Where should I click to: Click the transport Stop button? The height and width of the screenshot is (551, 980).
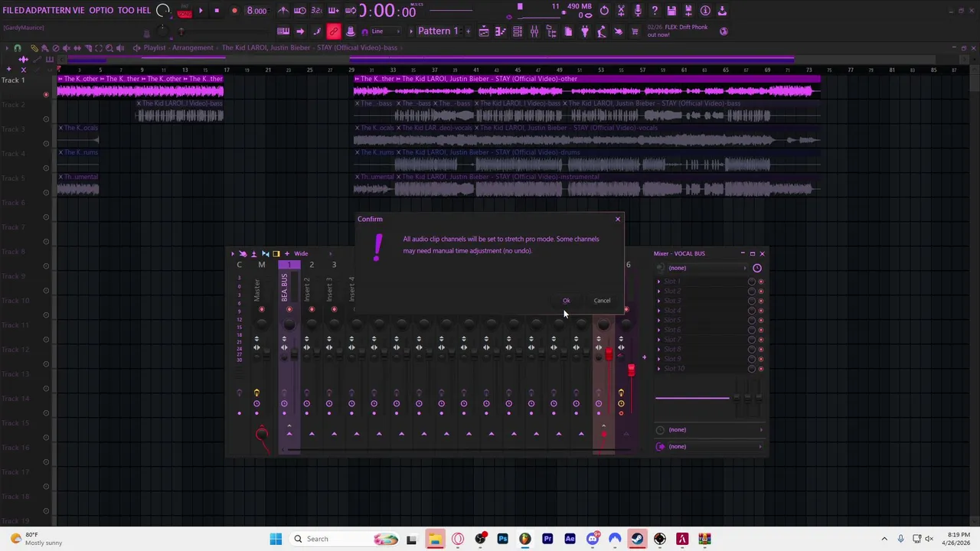pos(217,11)
